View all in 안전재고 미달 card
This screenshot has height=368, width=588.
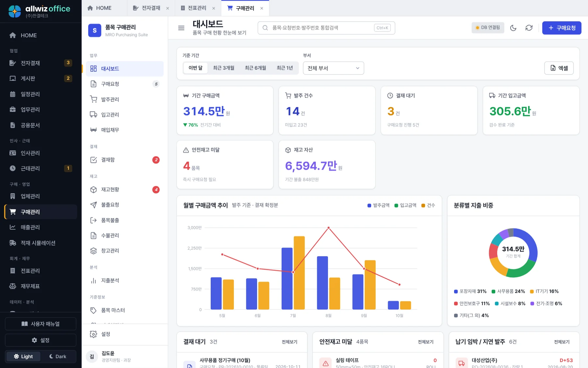click(426, 342)
